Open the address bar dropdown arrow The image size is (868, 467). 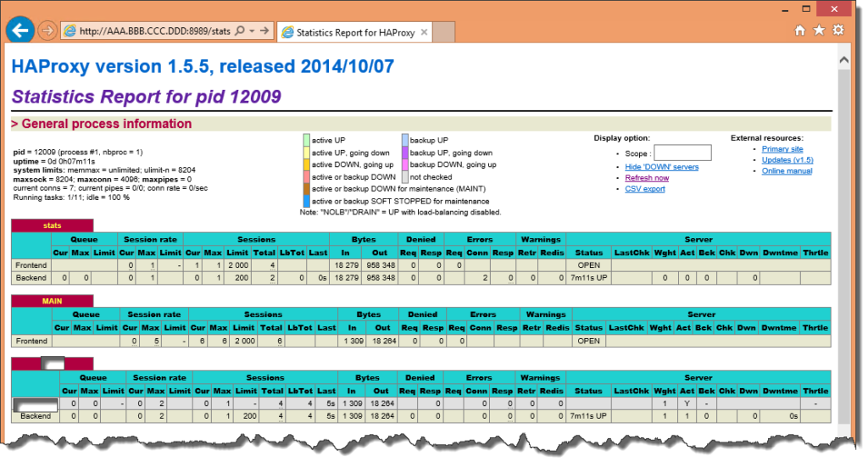(253, 31)
